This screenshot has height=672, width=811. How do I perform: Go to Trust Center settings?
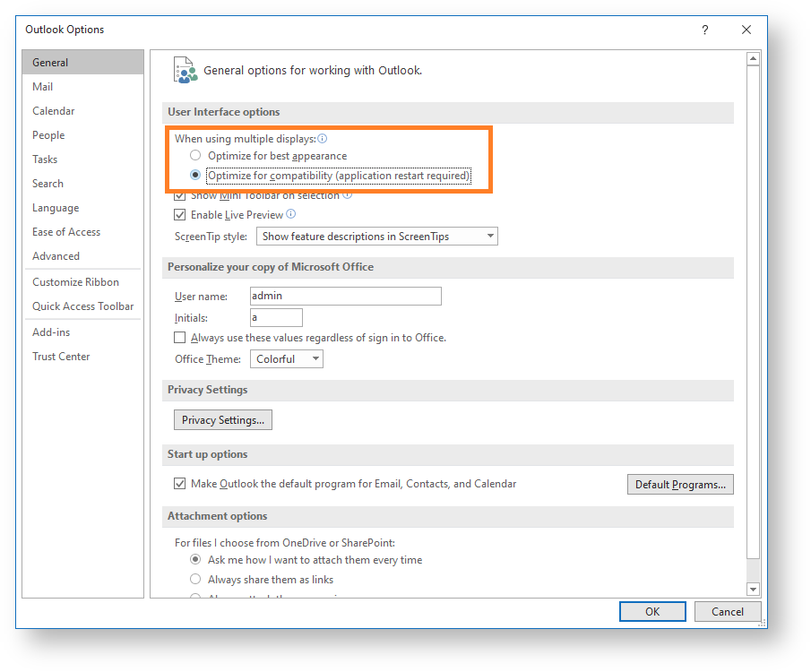[61, 357]
